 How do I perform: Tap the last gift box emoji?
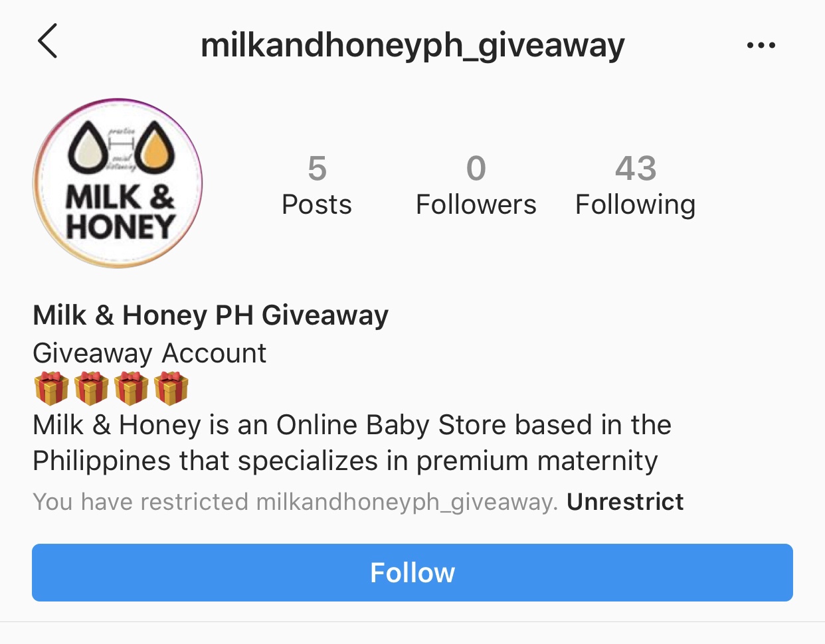[171, 388]
